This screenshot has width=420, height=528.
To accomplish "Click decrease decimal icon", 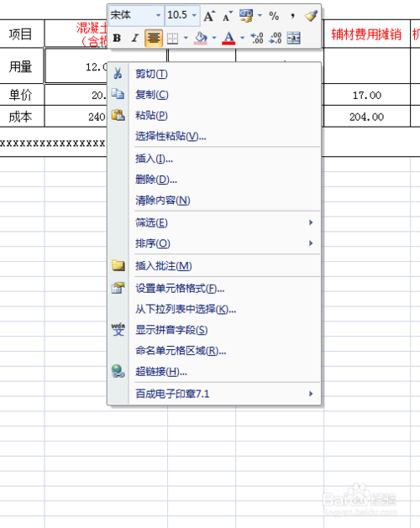I will click(x=276, y=38).
